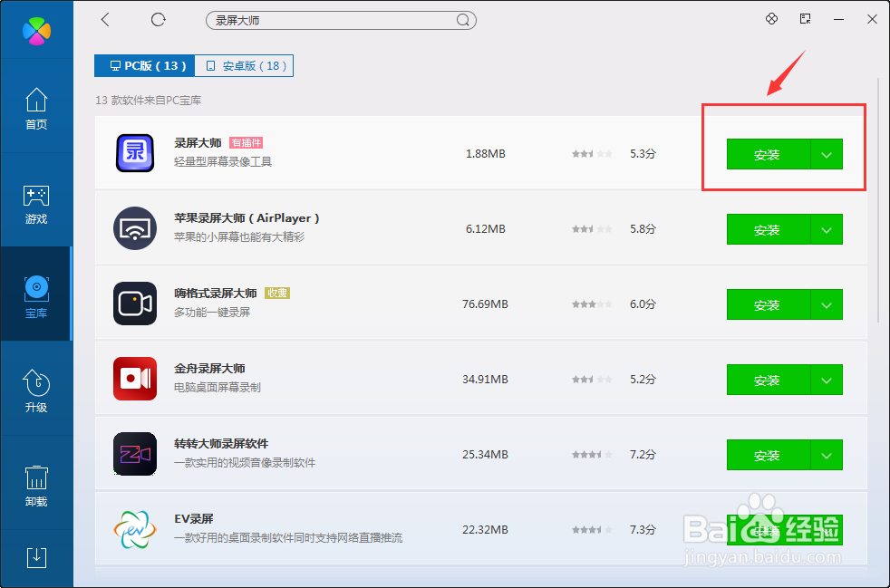Click the 5.3分 rating of 录屏大师
This screenshot has width=890, height=588.
pyautogui.click(x=643, y=154)
